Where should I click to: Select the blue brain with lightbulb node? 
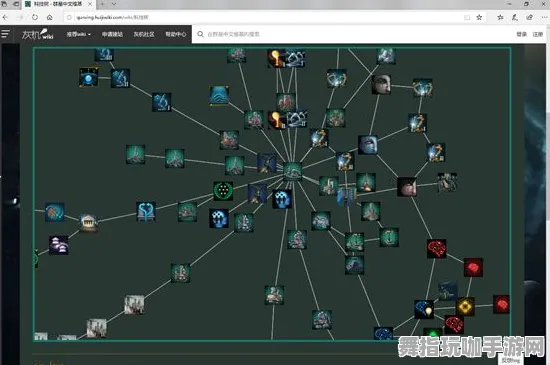(x=424, y=310)
